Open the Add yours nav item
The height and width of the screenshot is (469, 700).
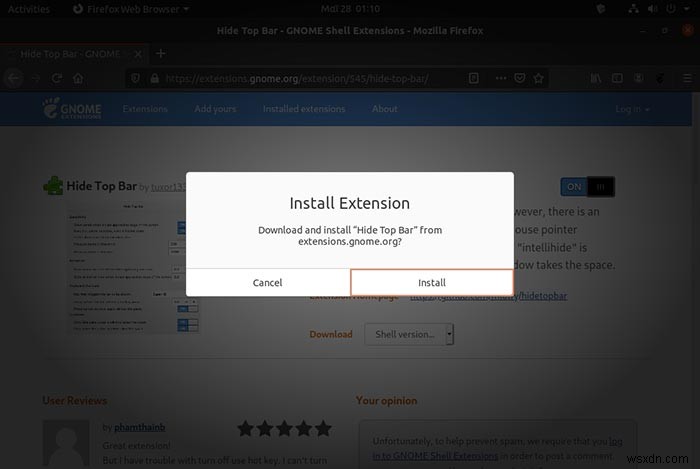click(215, 109)
